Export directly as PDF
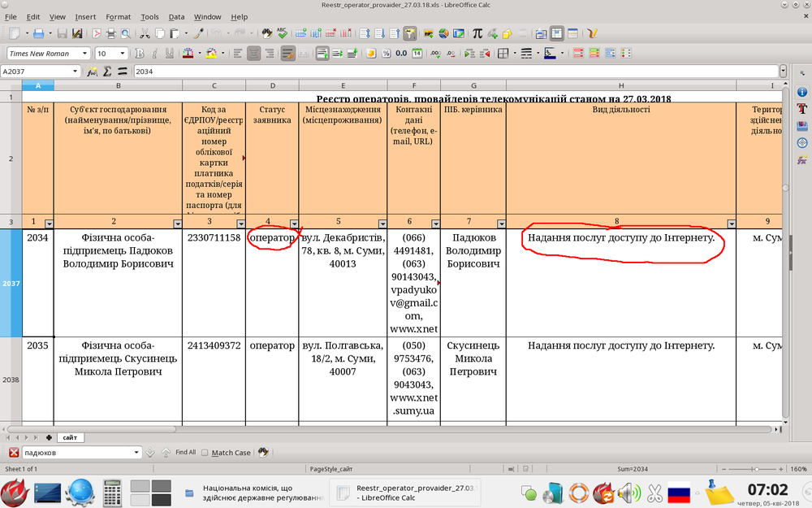Image resolution: width=812 pixels, height=508 pixels. pyautogui.click(x=97, y=33)
